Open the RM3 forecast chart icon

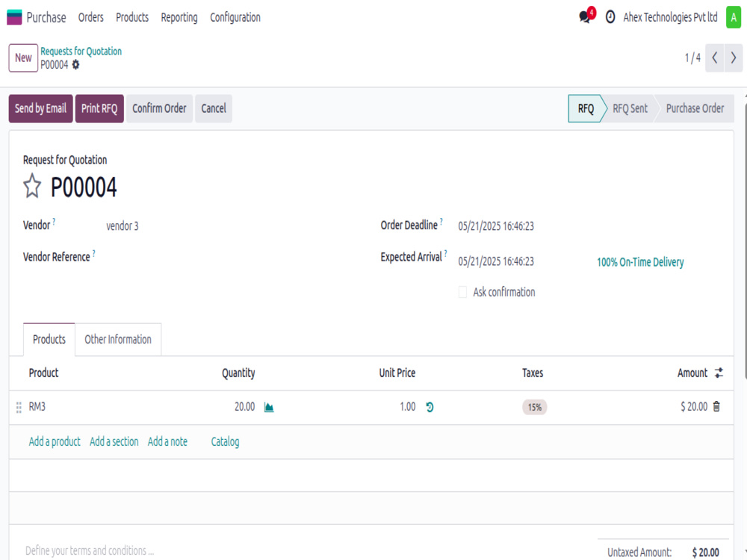tap(269, 407)
